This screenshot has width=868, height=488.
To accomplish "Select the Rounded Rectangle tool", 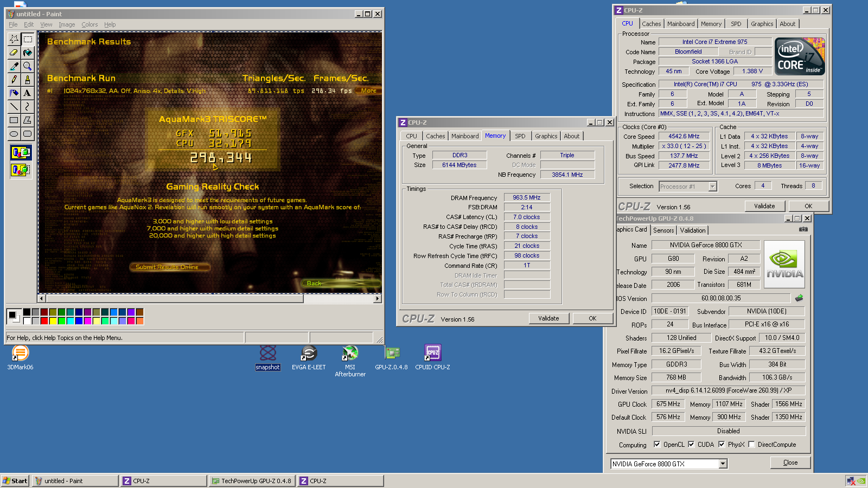I will [x=28, y=134].
